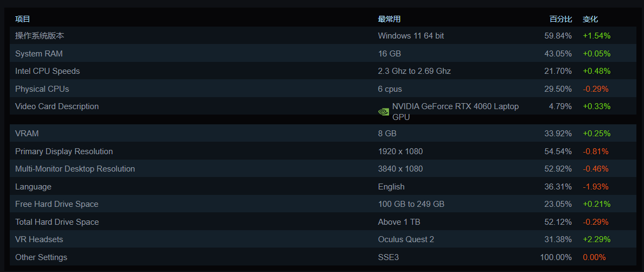Click the 百分比 column header
This screenshot has width=644, height=272.
tap(560, 19)
